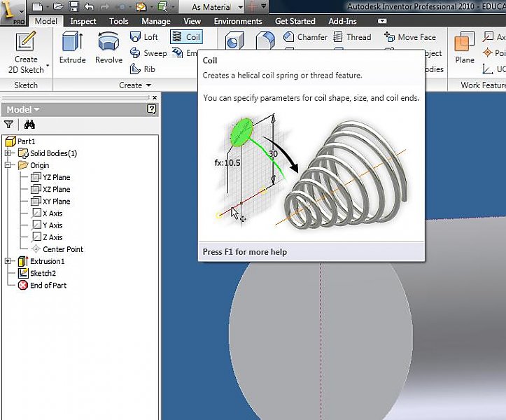Open the As Material color dropdown
The width and height of the screenshot is (506, 420).
(x=241, y=7)
